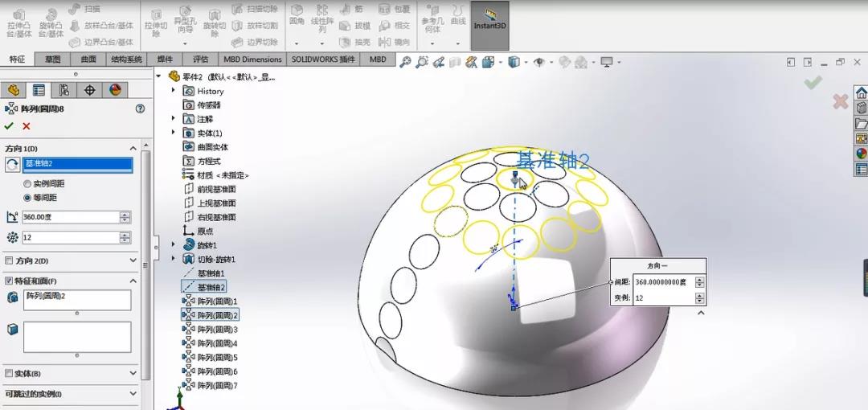This screenshot has height=410, width=868.
Task: Switch to the SOLIDWORKS 插件 tab
Action: click(323, 59)
